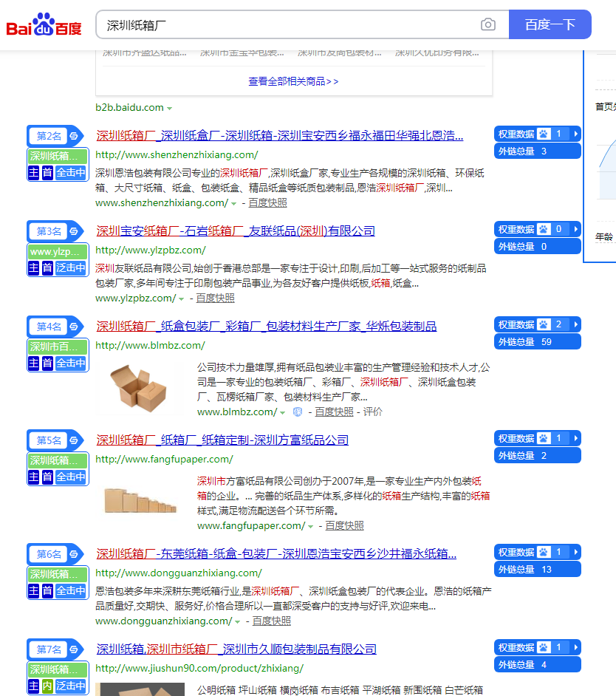Open the 深圳市久顺包装制品有限公司 result title
The width and height of the screenshot is (616, 696).
[236, 649]
